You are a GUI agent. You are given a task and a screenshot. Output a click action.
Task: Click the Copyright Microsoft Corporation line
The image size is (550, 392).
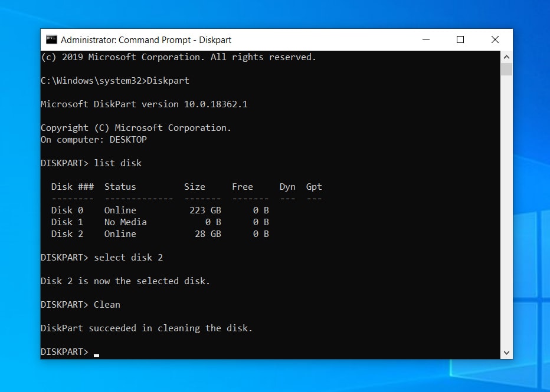[135, 127]
